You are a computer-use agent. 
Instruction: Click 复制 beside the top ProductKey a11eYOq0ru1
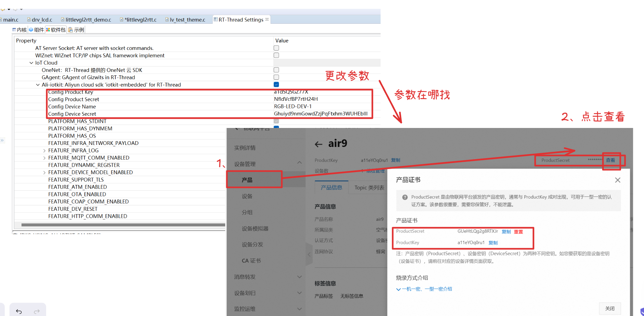(x=395, y=160)
